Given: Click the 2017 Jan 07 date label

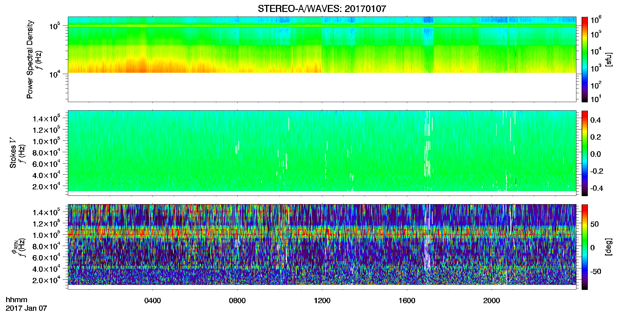Looking at the screenshot, I should tap(26, 308).
